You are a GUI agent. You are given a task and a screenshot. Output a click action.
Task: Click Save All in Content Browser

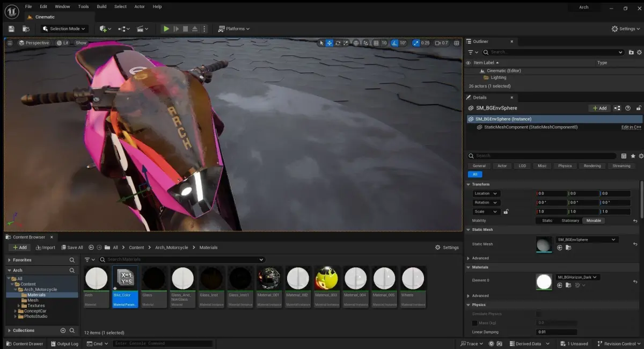(72, 248)
